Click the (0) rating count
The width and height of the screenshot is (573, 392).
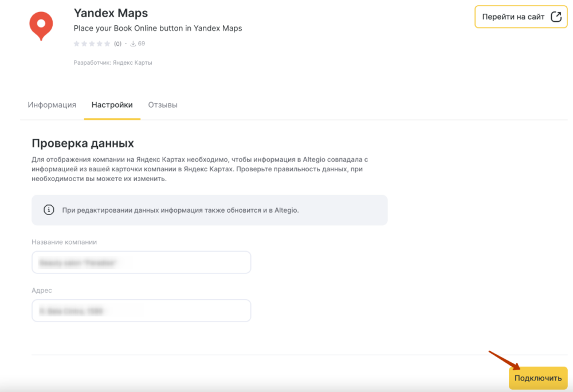point(117,44)
